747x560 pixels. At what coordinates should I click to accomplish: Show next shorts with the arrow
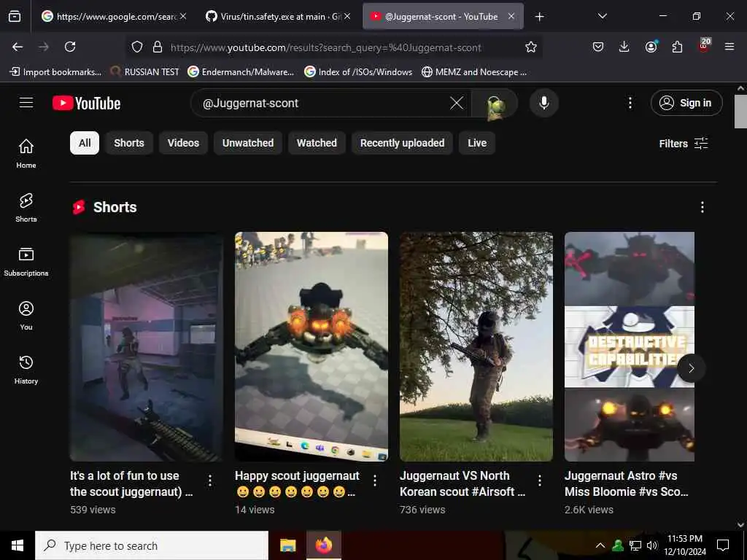692,368
